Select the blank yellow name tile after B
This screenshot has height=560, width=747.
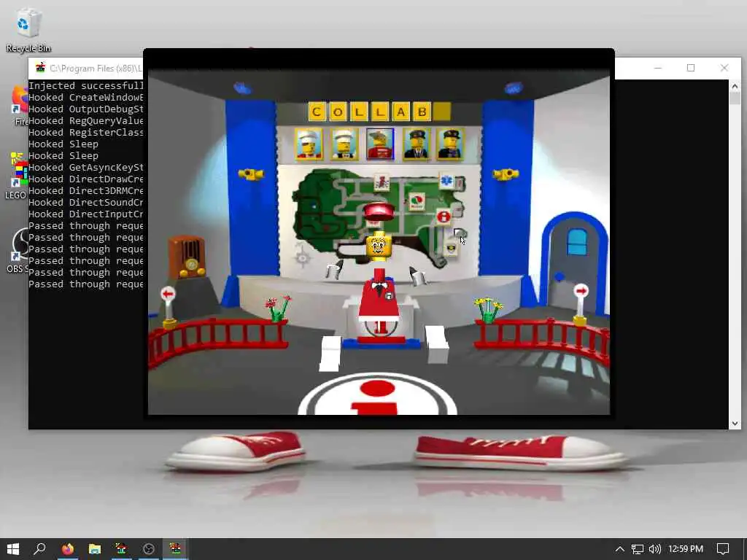tap(442, 112)
